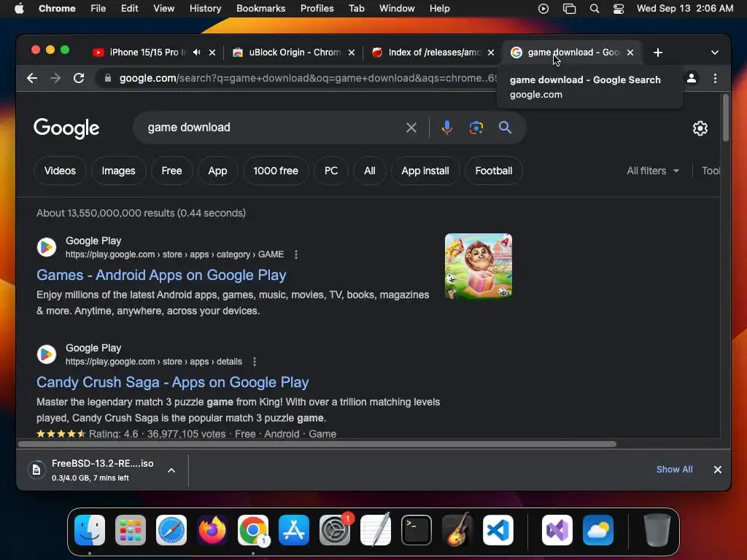Open Games - Android Apps on Google Play
Viewport: 747px width, 560px height.
click(x=161, y=275)
